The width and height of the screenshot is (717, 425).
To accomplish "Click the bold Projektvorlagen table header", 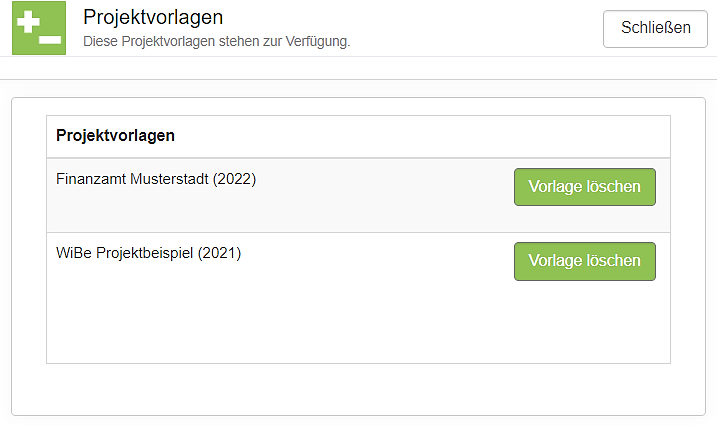I will click(x=116, y=136).
